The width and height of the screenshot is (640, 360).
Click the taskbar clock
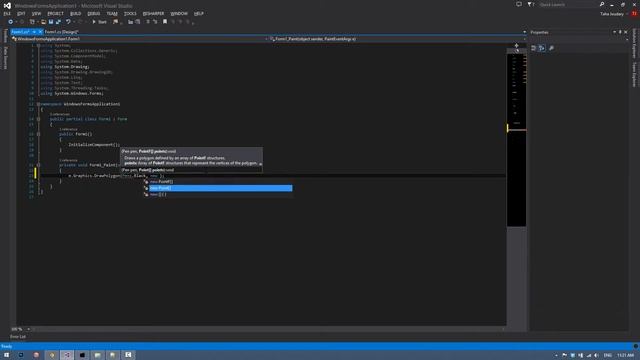[626, 356]
